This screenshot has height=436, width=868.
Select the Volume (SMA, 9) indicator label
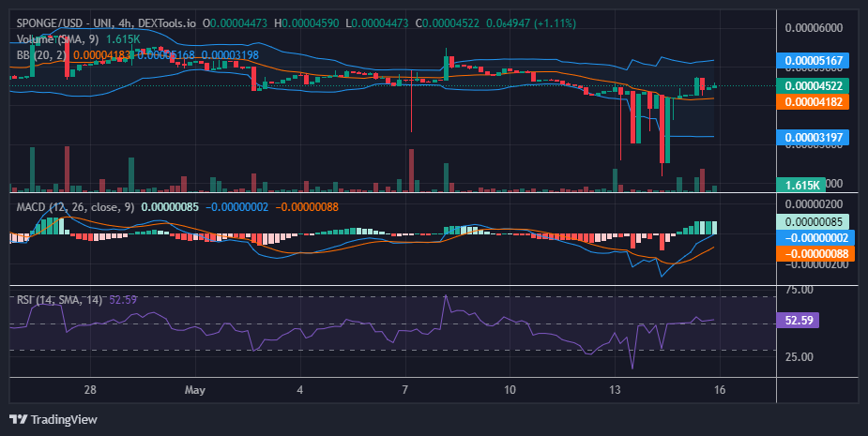(x=59, y=39)
